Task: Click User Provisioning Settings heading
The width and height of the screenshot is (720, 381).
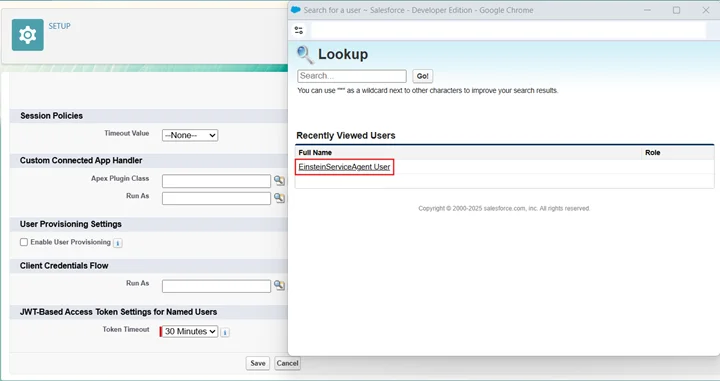Action: point(71,224)
